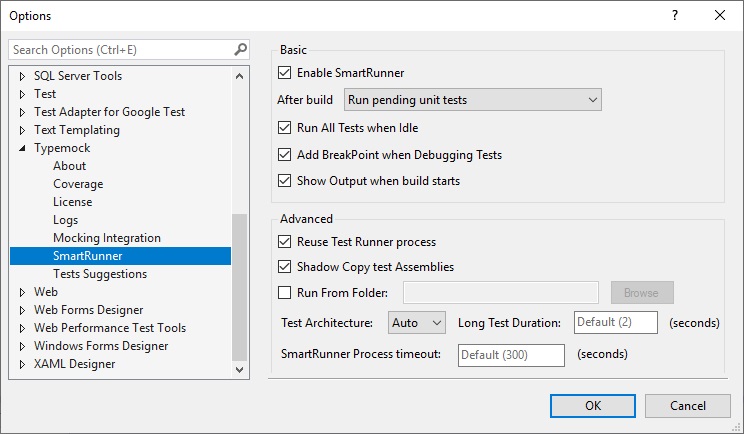The height and width of the screenshot is (434, 744).
Task: Select Tests Suggestions in the tree
Action: 100,274
